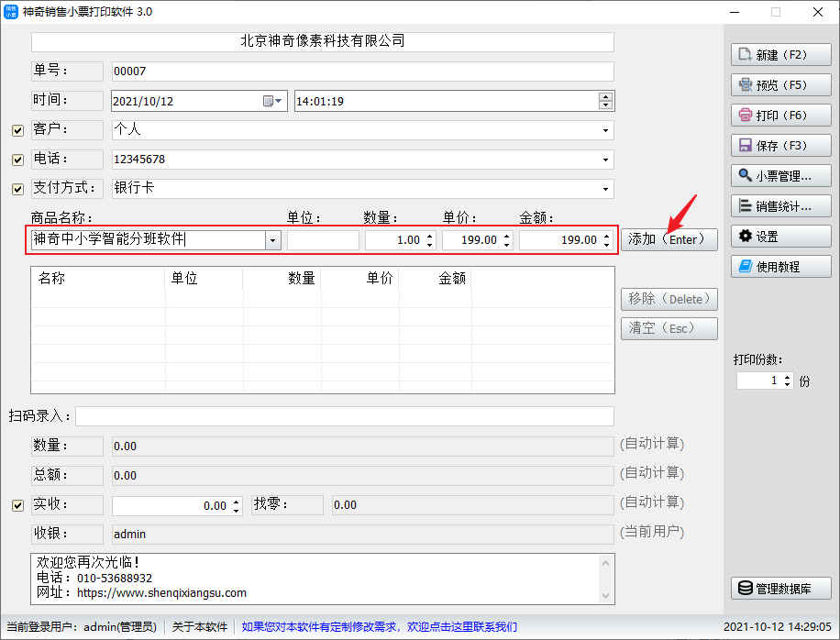Expand the payment method dropdown showing 银行卡
The image size is (840, 640).
(x=605, y=189)
